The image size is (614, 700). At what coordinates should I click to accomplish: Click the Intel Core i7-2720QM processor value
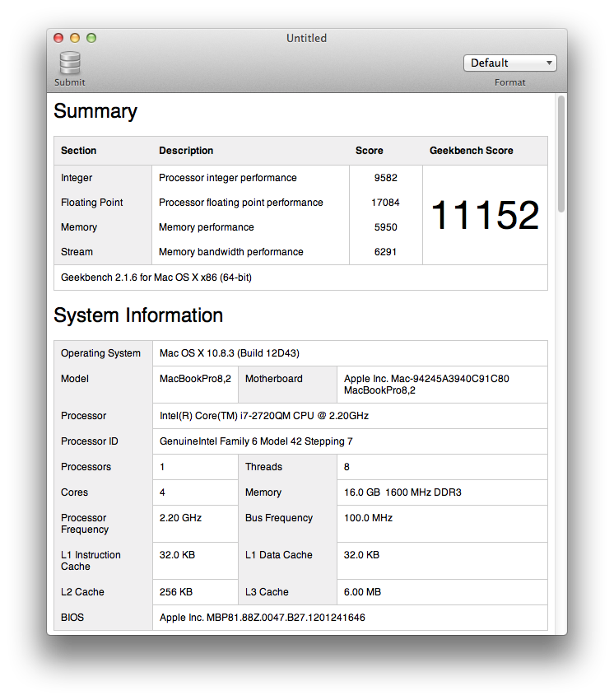[x=264, y=416]
